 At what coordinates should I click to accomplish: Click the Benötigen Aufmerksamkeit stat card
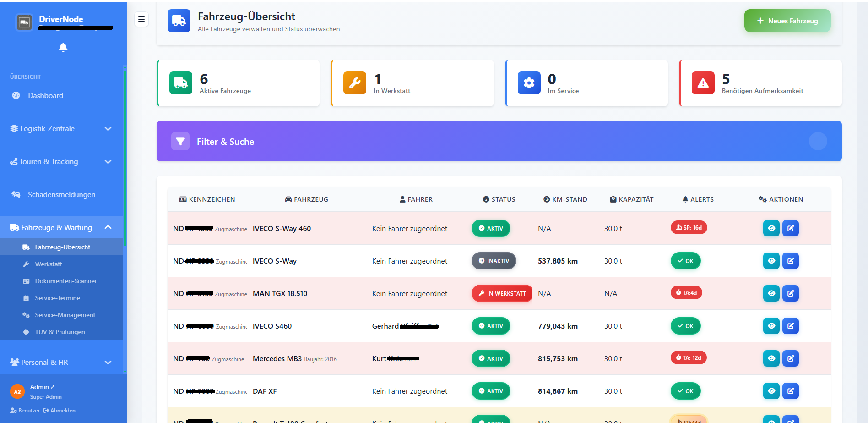[x=760, y=83]
